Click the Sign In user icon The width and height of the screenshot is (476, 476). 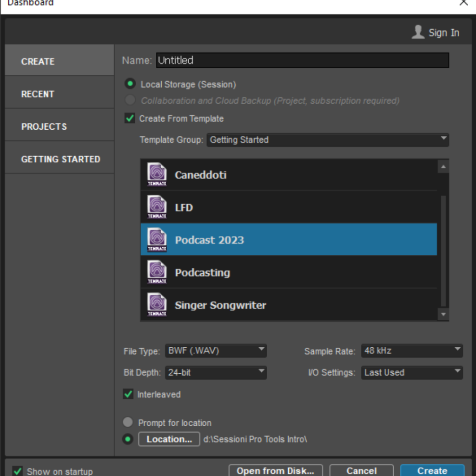click(x=418, y=32)
